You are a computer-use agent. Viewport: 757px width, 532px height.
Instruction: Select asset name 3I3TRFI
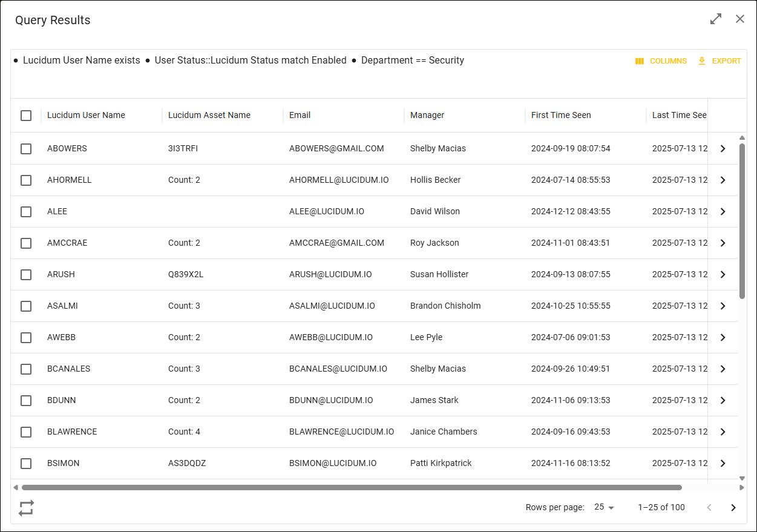183,148
